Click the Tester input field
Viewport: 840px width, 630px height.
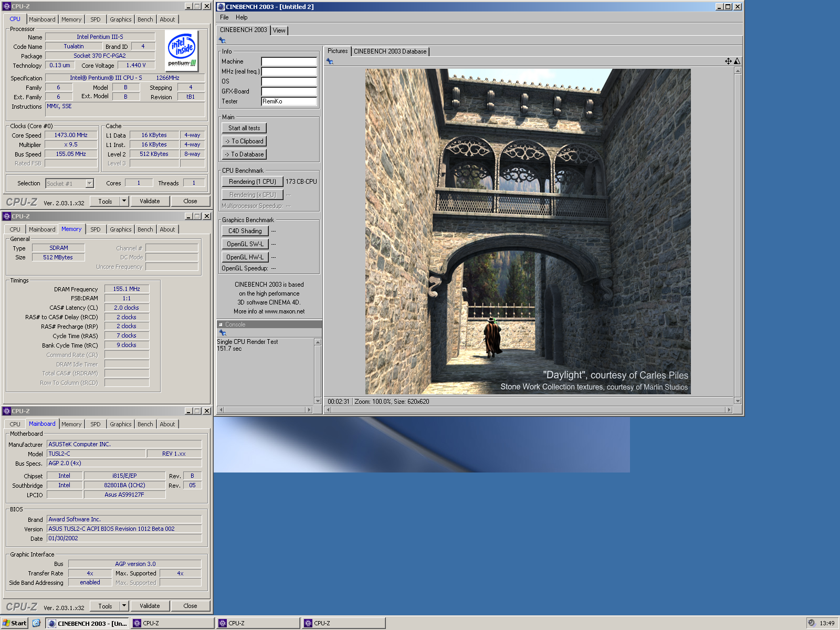289,101
